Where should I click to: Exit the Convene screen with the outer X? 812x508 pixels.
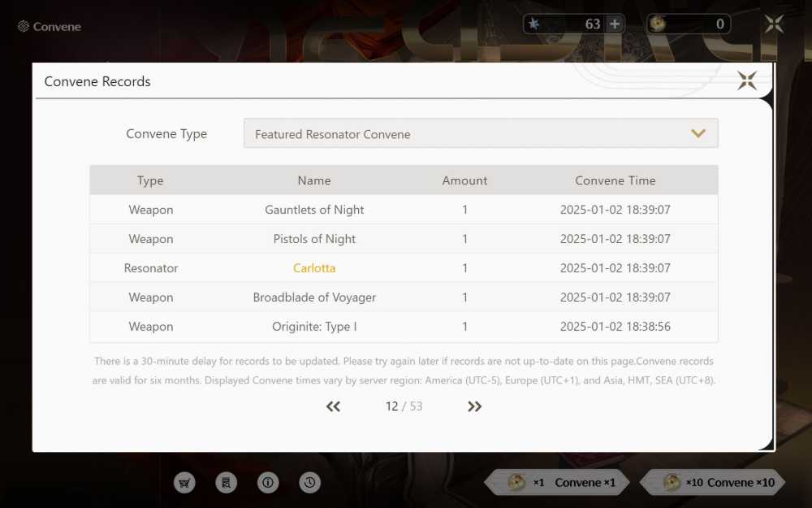[774, 24]
